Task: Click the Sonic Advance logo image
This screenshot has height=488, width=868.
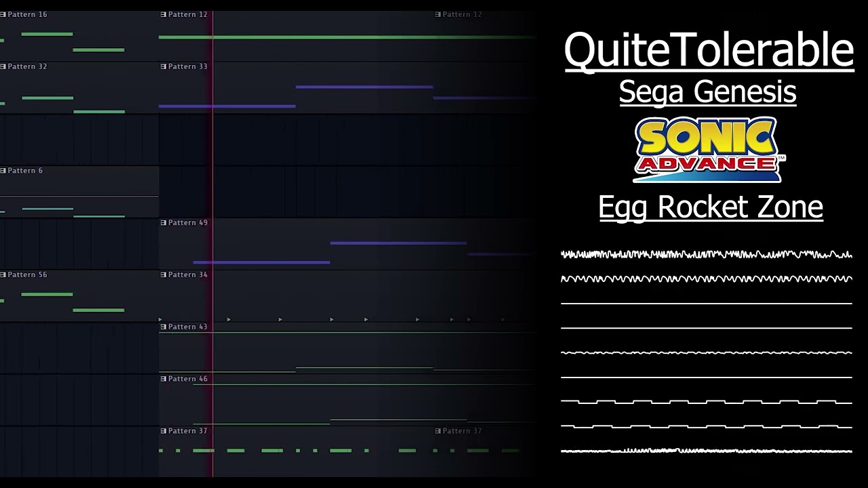Action: 709,150
